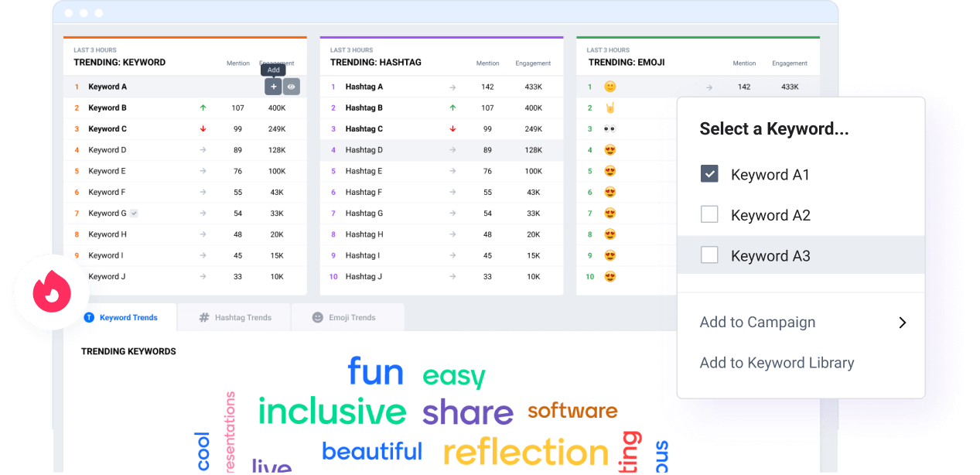Uncheck the Keyword A1 checkbox
The width and height of the screenshot is (980, 475).
(709, 173)
